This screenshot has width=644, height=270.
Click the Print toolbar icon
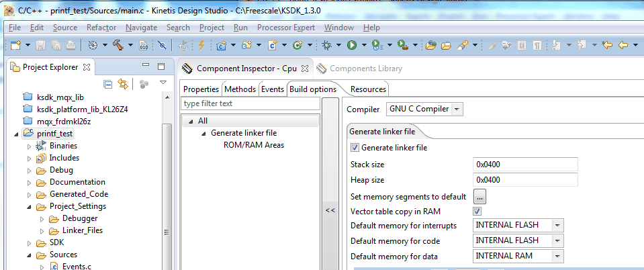tap(71, 45)
